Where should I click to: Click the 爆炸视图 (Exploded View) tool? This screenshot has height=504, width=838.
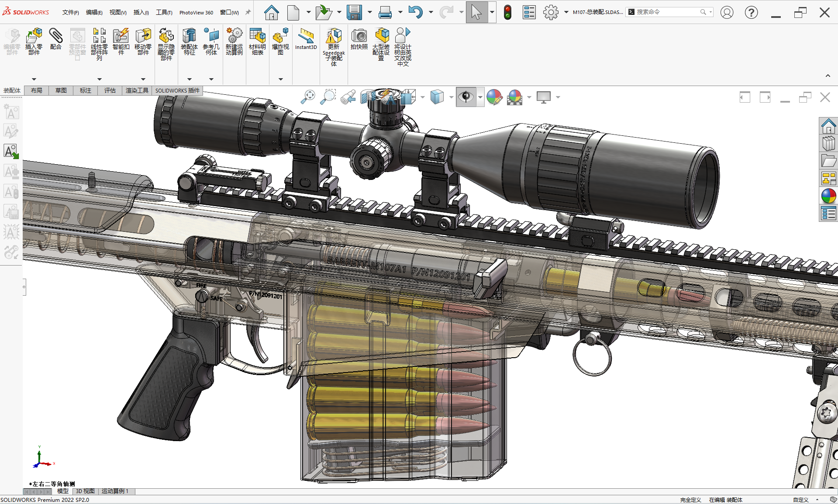coord(280,42)
